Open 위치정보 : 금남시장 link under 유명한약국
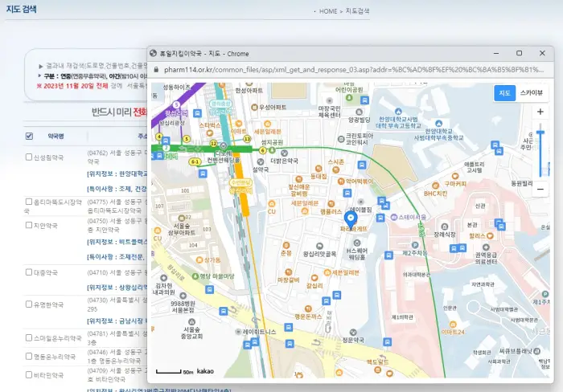Image resolution: width=563 pixels, height=392 pixels. pyautogui.click(x=117, y=321)
